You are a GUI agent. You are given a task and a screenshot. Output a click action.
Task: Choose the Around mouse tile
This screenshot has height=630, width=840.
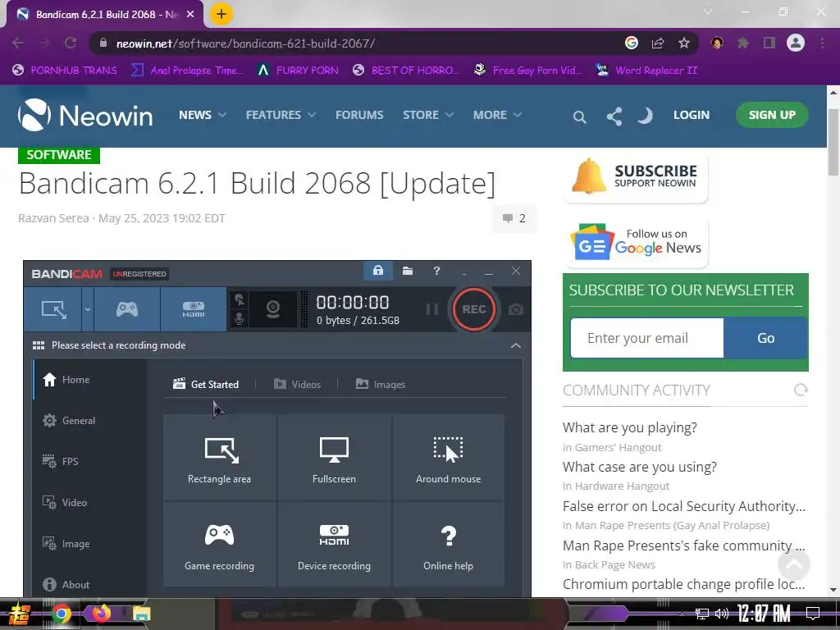(x=449, y=457)
